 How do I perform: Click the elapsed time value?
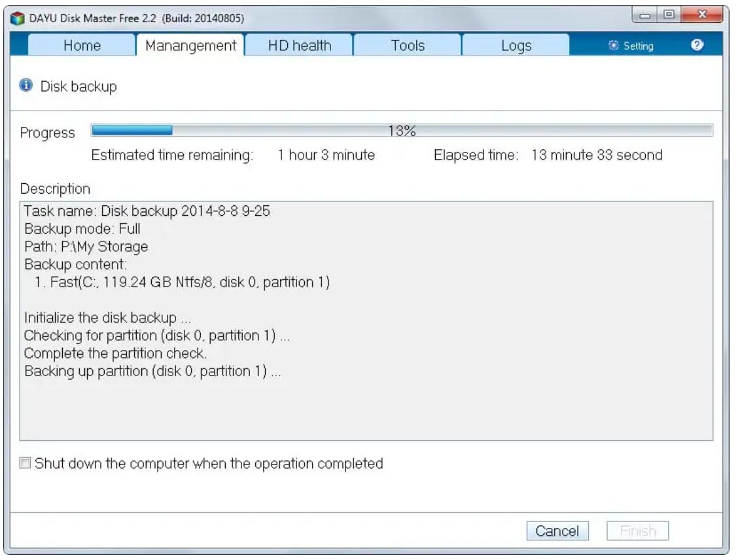[x=596, y=155]
